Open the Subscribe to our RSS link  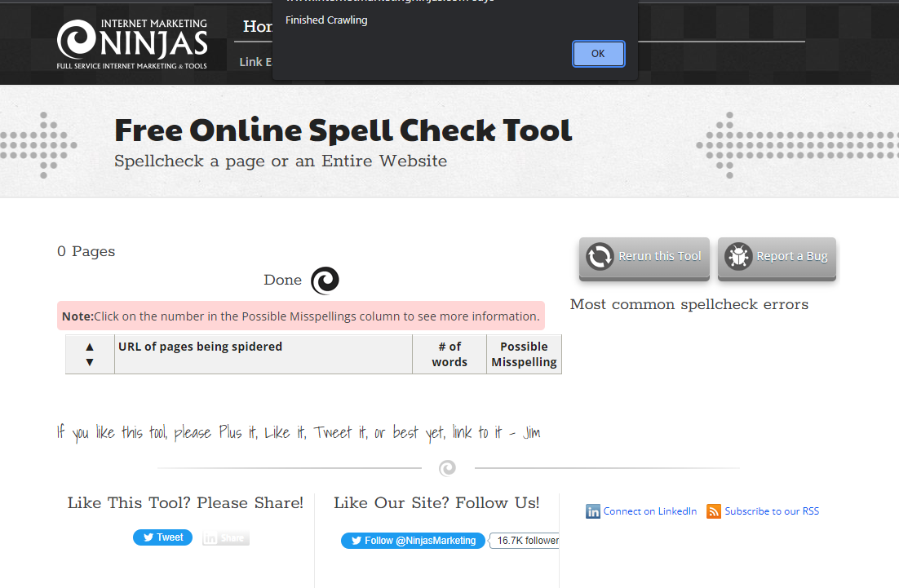tap(771, 511)
